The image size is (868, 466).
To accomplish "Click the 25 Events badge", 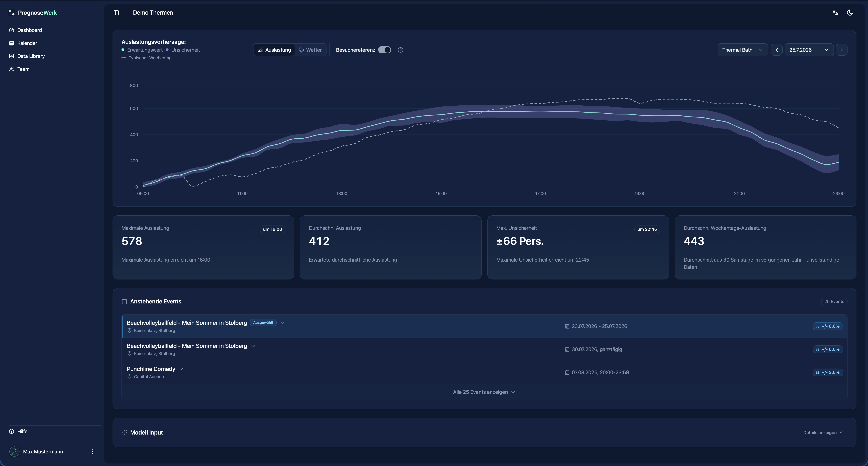I will tap(834, 301).
